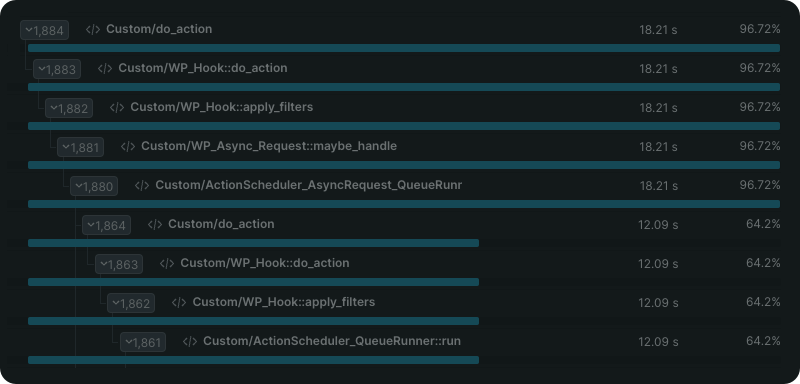
Task: Select Custom/WP_Async_Request::maybe_handle row label
Action: 269,146
